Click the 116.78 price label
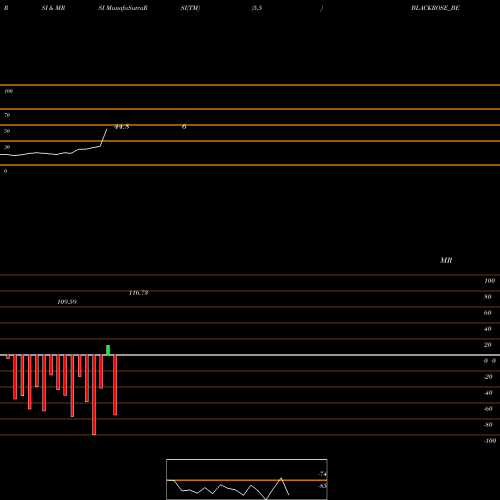Screen dimensions: 500x500 point(138,293)
